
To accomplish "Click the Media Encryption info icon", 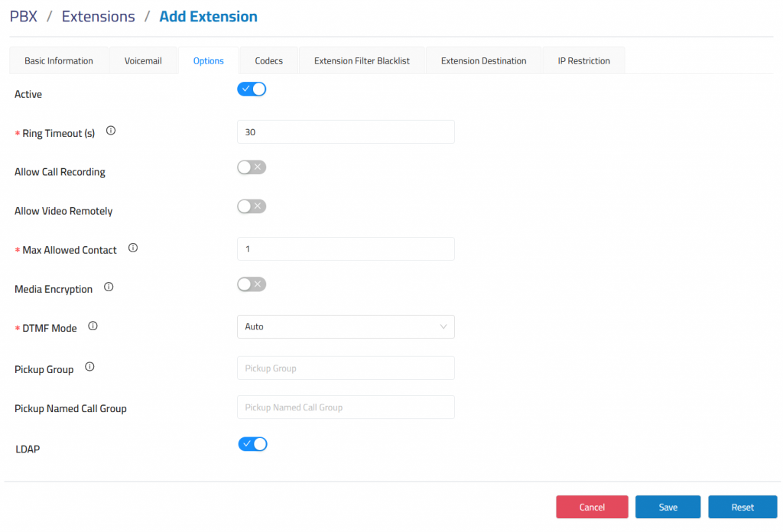I will (x=109, y=287).
